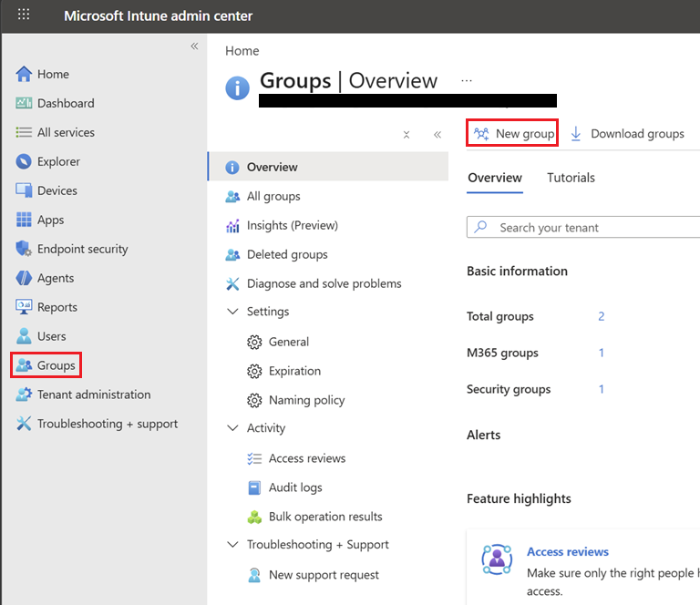The height and width of the screenshot is (605, 700).
Task: Open Explorer compass icon
Action: point(24,161)
